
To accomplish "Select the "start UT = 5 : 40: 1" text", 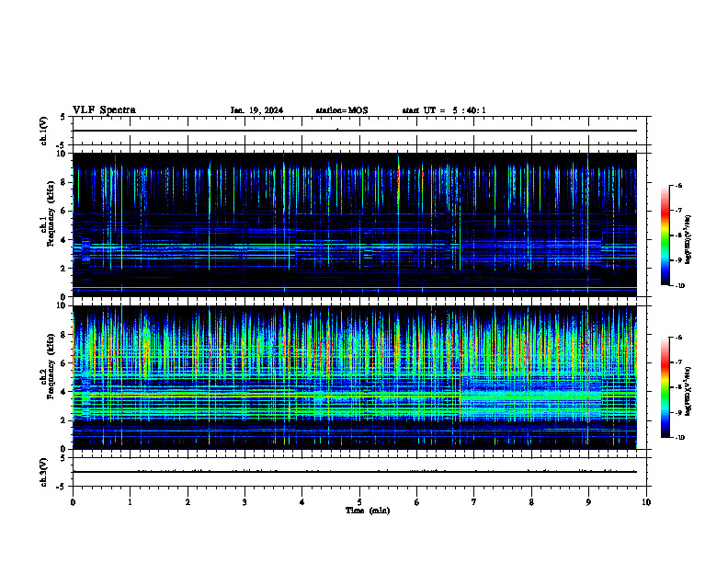I will 444,110.
